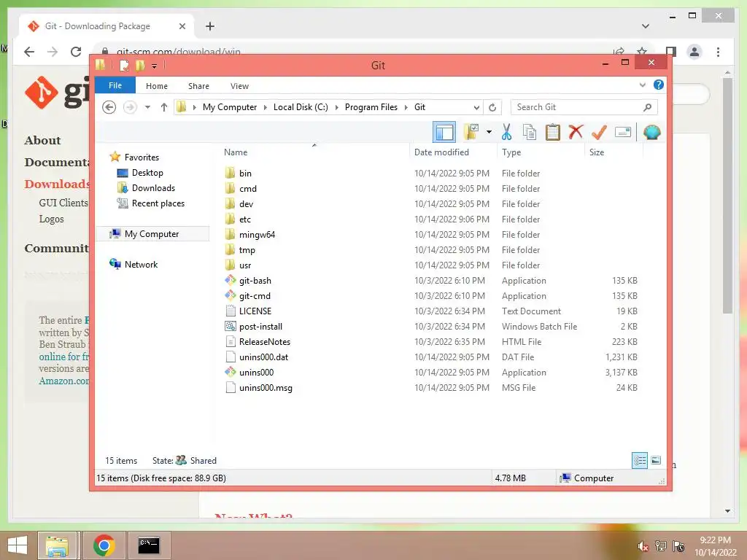The width and height of the screenshot is (747, 560).
Task: Select Recent places in navigation pane
Action: coord(158,203)
